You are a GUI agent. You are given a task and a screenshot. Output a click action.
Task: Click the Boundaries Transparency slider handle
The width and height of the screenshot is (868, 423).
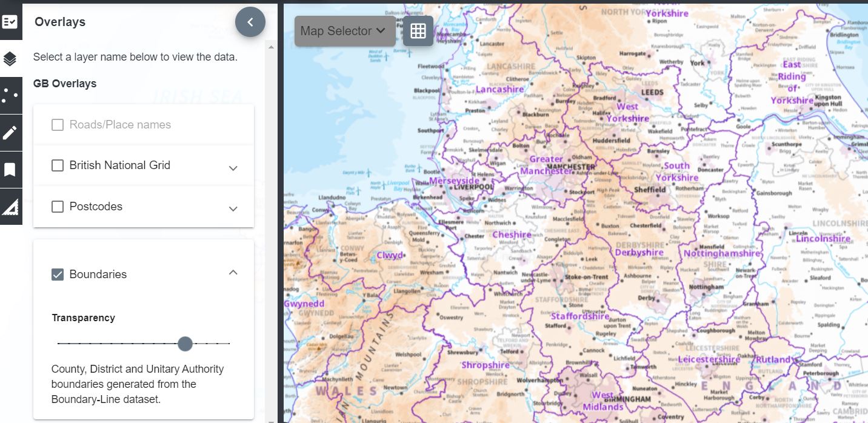click(x=185, y=344)
